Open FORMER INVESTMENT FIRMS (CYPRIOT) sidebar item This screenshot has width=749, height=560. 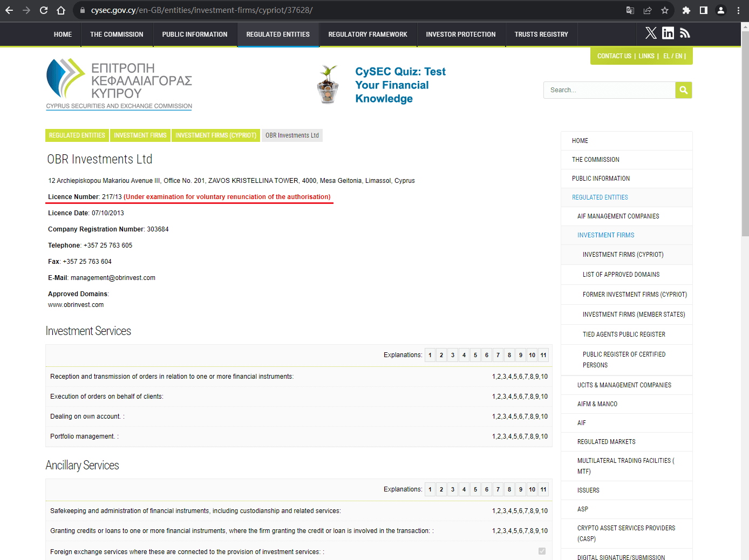(x=627, y=295)
